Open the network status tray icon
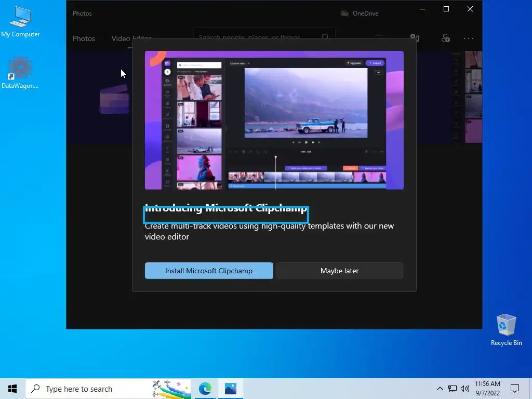The width and height of the screenshot is (532, 399). click(x=453, y=389)
